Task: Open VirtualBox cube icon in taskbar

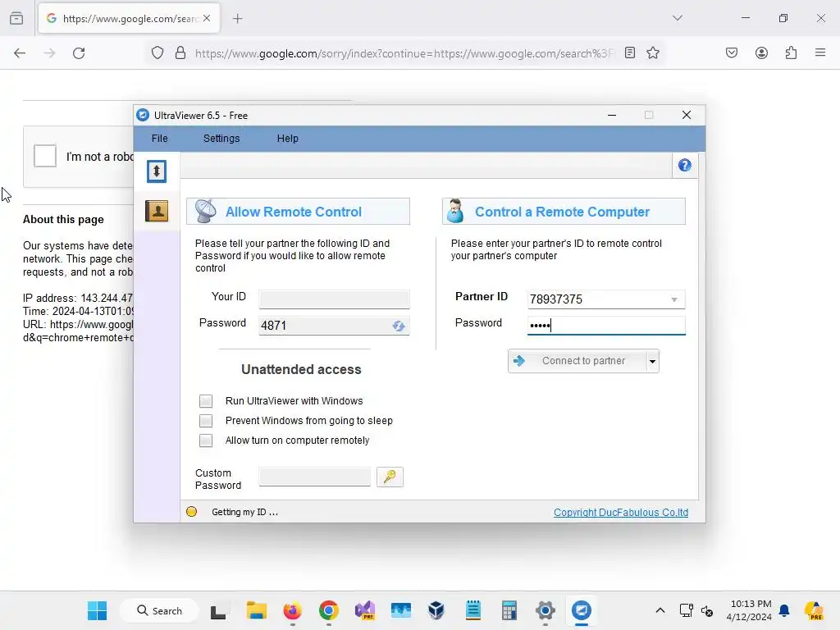Action: coord(436,610)
